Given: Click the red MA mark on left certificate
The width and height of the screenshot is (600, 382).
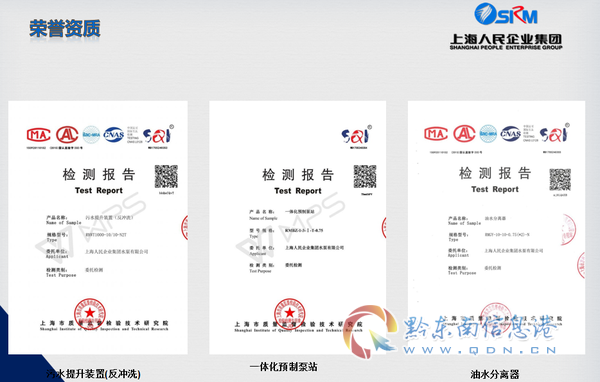Looking at the screenshot, I should tap(39, 135).
